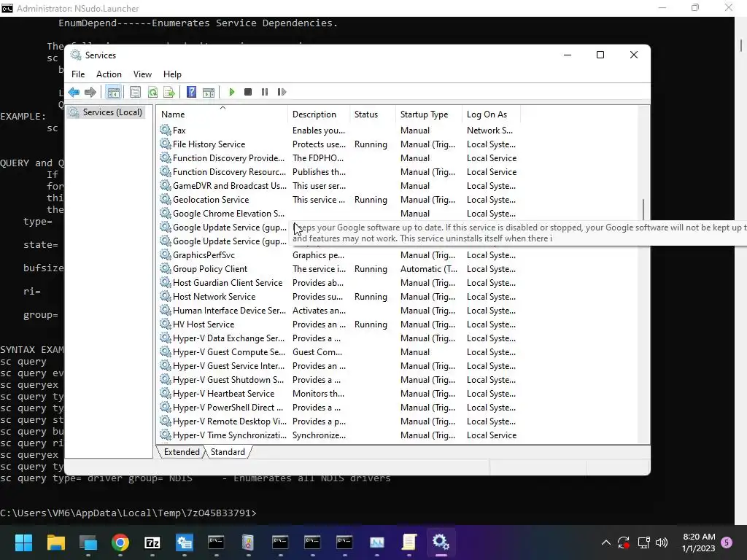Start the service with green play icon
Viewport: 747px width, 560px height.
(231, 92)
